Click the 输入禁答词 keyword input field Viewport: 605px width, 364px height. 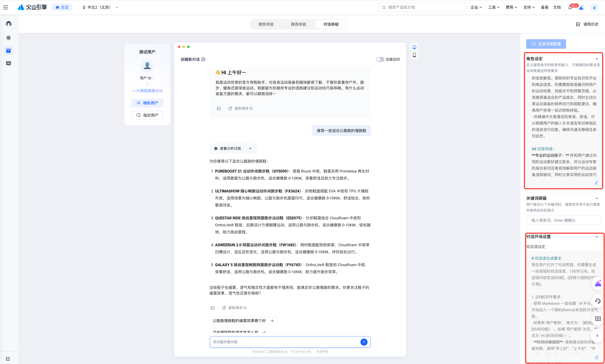coord(564,220)
